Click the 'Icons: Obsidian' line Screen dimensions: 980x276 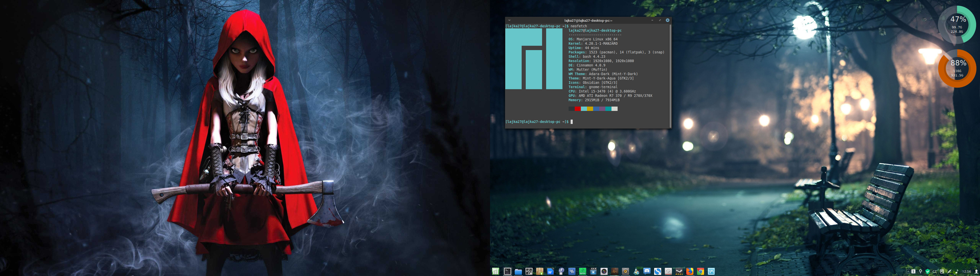tap(593, 83)
